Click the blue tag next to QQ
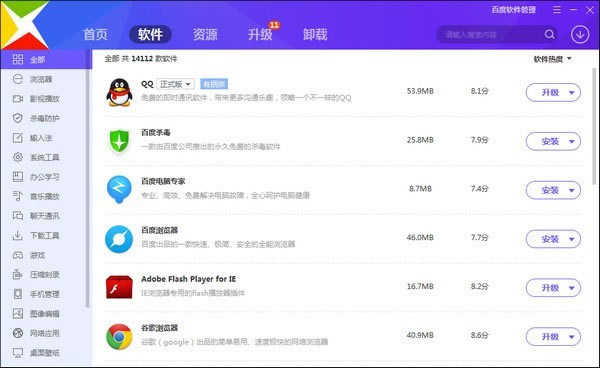Viewport: 600px width, 368px height. [214, 84]
